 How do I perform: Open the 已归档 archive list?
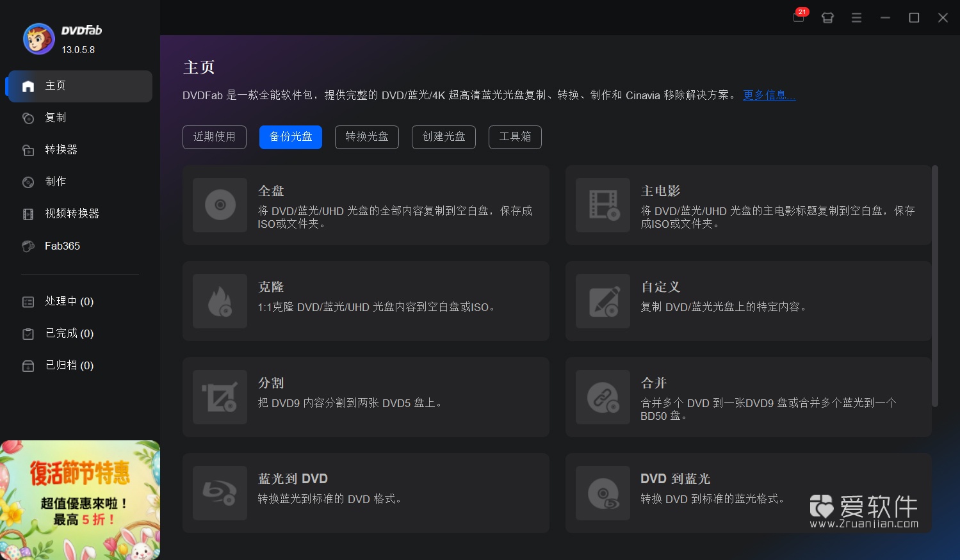(x=69, y=365)
